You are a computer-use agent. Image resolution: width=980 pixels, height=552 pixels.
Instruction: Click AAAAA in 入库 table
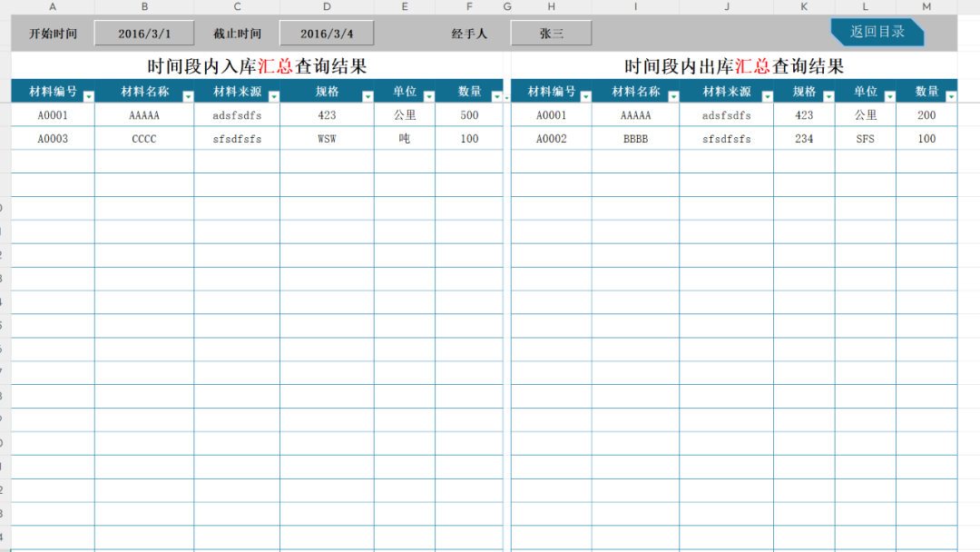tap(144, 115)
